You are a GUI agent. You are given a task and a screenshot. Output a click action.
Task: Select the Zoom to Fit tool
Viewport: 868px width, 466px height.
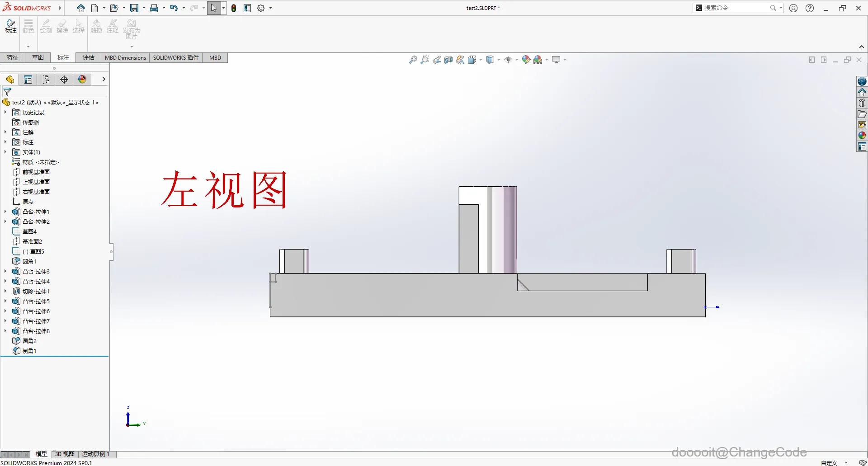tap(413, 59)
